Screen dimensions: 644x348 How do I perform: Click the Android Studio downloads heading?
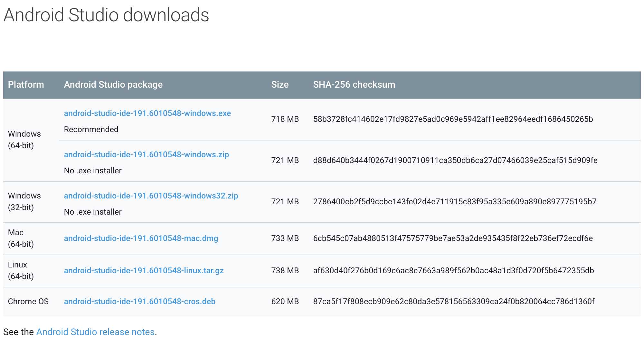click(x=106, y=15)
